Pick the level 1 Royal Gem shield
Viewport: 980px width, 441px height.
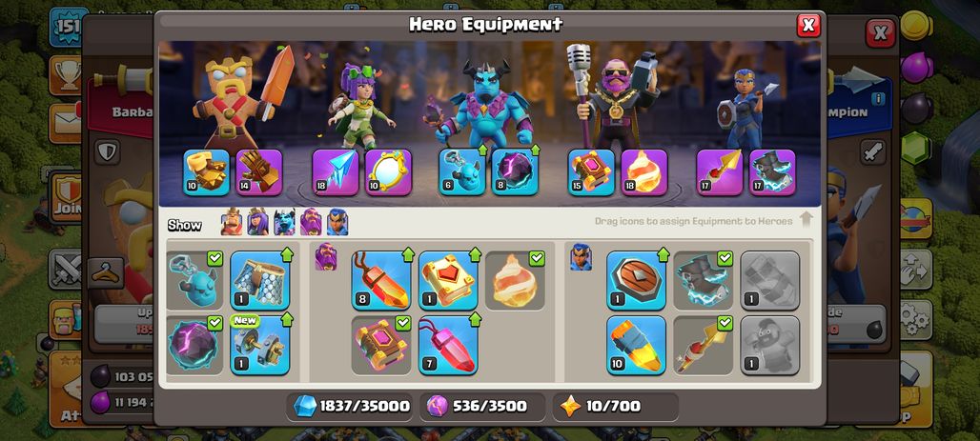pos(636,280)
